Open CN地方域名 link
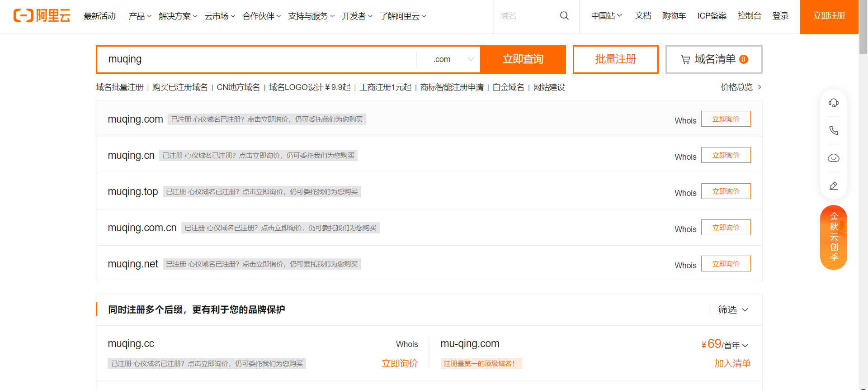The image size is (868, 390). tap(238, 87)
